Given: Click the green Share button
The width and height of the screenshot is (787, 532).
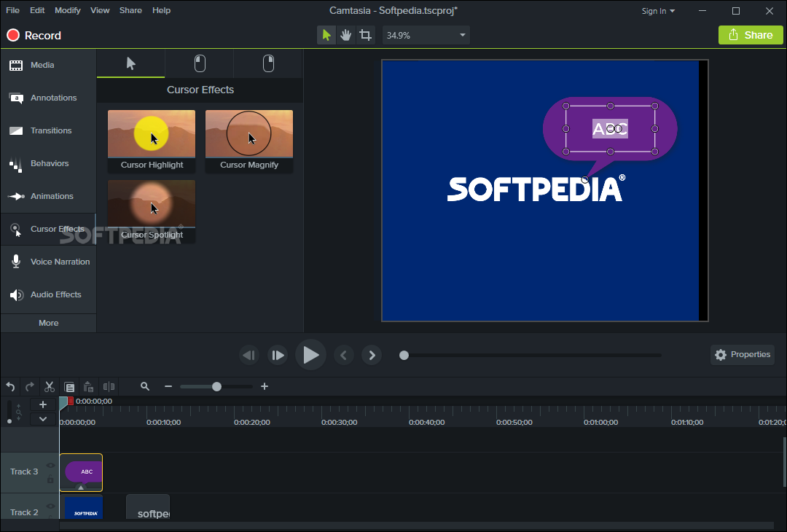Looking at the screenshot, I should (x=751, y=35).
